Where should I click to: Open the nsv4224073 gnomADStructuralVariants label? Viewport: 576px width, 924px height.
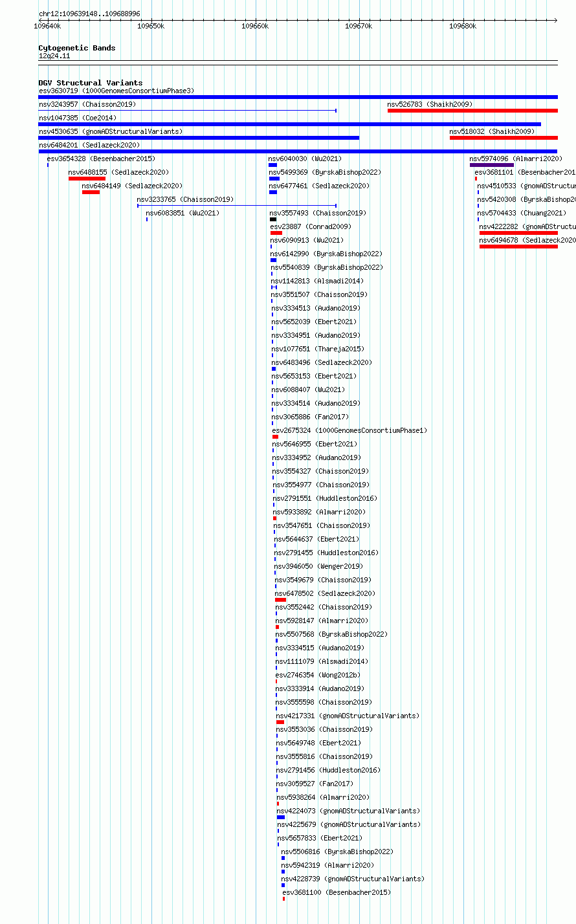pos(349,811)
